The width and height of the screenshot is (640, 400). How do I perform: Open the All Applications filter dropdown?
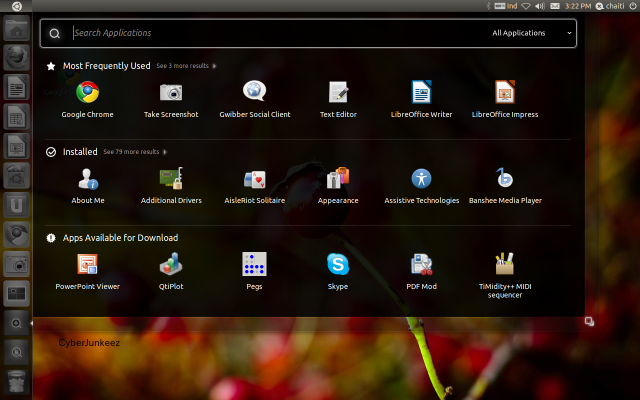click(x=531, y=33)
